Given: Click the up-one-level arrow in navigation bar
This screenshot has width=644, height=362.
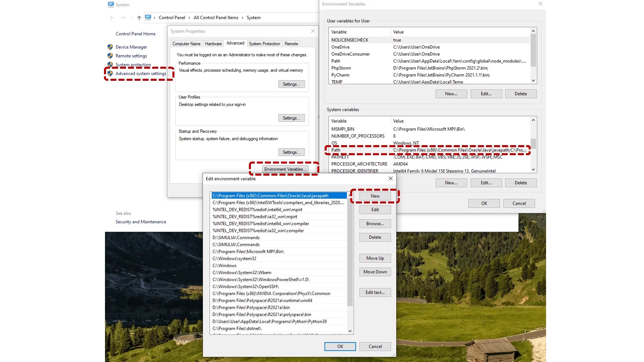Looking at the screenshot, I should 139,17.
